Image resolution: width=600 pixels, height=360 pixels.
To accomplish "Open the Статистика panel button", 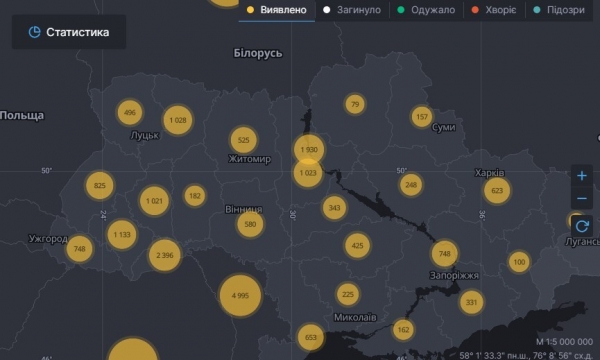I will 69,32.
